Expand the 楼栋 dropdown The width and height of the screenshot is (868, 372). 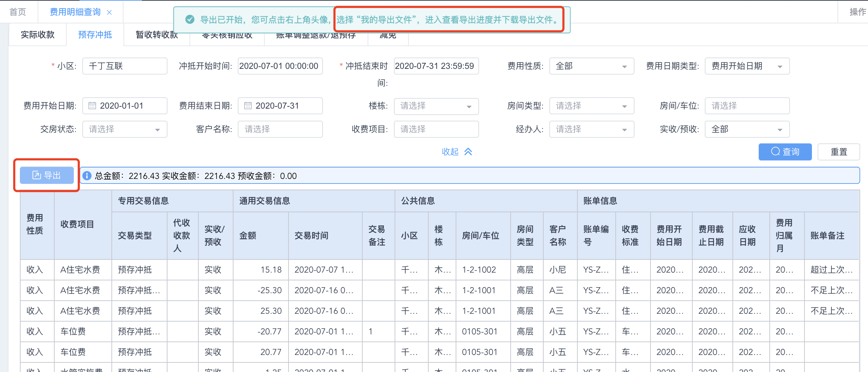pos(436,106)
